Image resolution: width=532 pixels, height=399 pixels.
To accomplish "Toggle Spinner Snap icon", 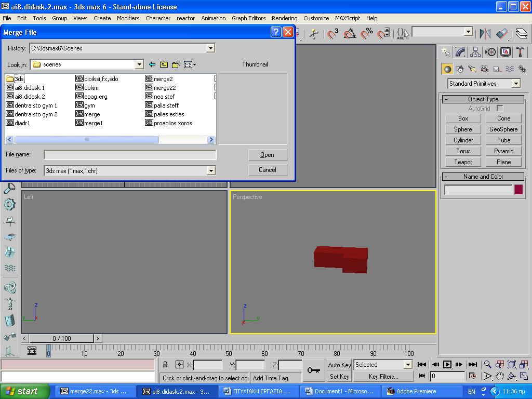I will coord(383,34).
